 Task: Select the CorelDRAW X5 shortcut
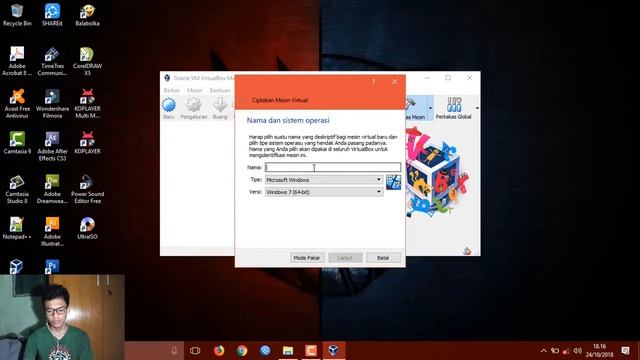click(87, 61)
